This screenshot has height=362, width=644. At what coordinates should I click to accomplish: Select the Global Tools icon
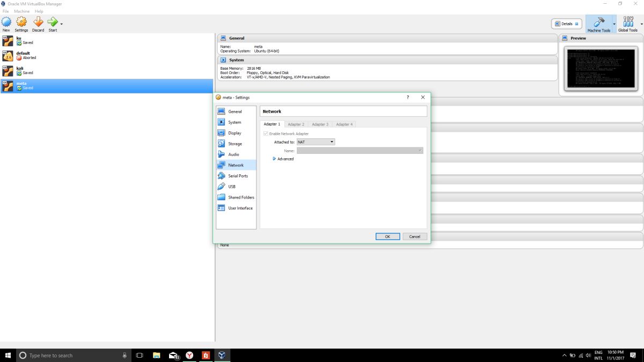628,22
